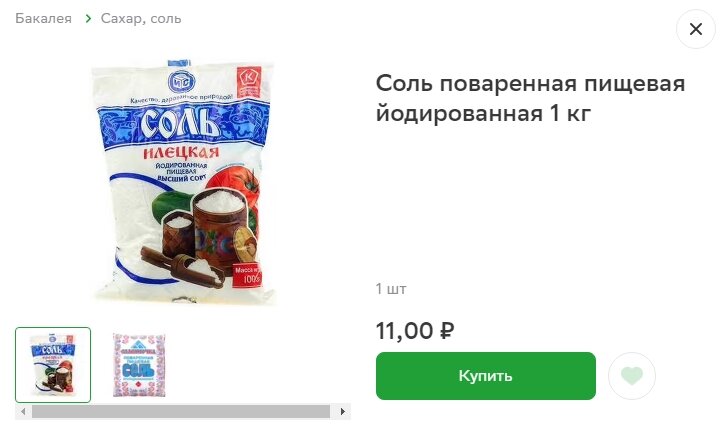724x426 pixels.
Task: Buy the salt with the Купить button
Action: tap(486, 376)
